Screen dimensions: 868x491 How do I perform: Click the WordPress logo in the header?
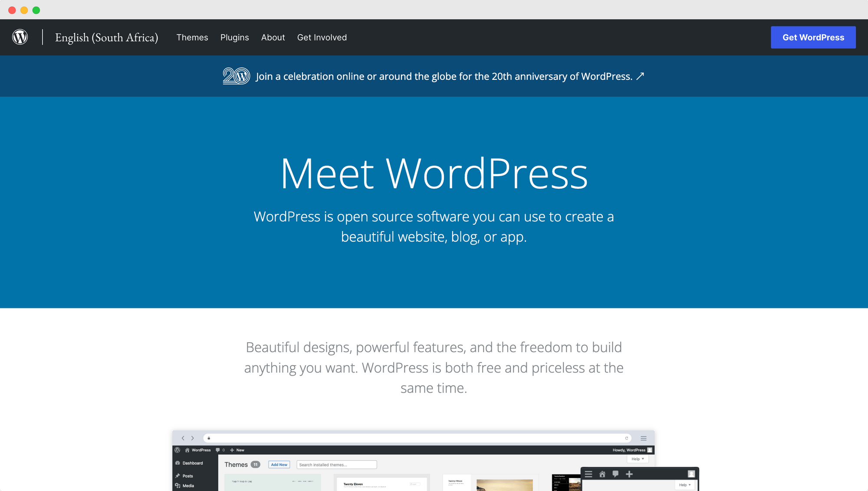[x=20, y=37]
